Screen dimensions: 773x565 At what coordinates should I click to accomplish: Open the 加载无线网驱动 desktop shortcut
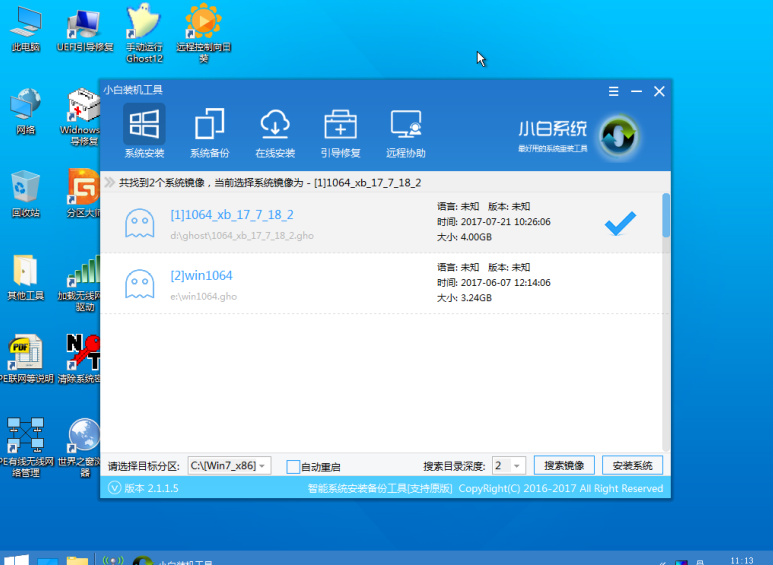point(80,283)
